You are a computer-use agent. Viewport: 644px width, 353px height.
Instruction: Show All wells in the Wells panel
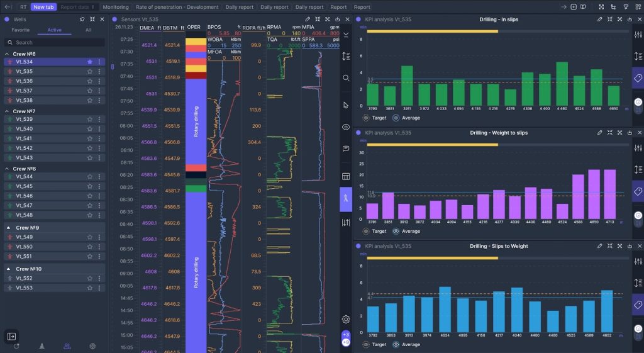click(88, 30)
